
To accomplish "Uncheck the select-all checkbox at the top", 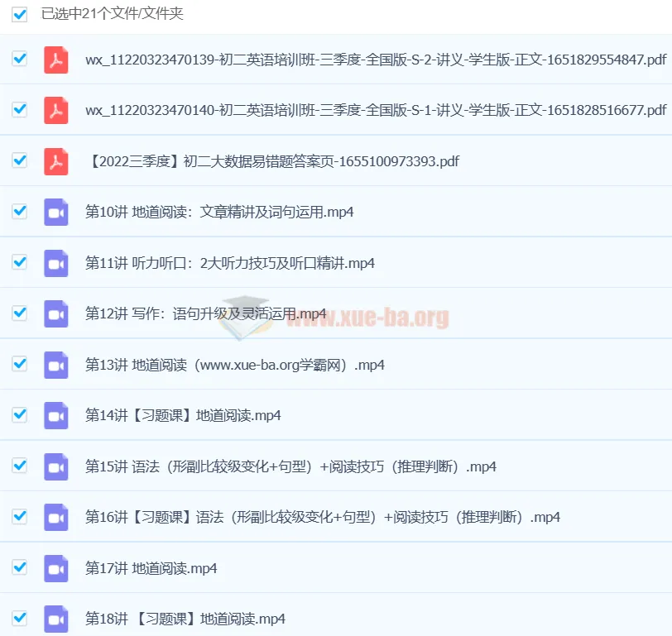I will [x=19, y=13].
